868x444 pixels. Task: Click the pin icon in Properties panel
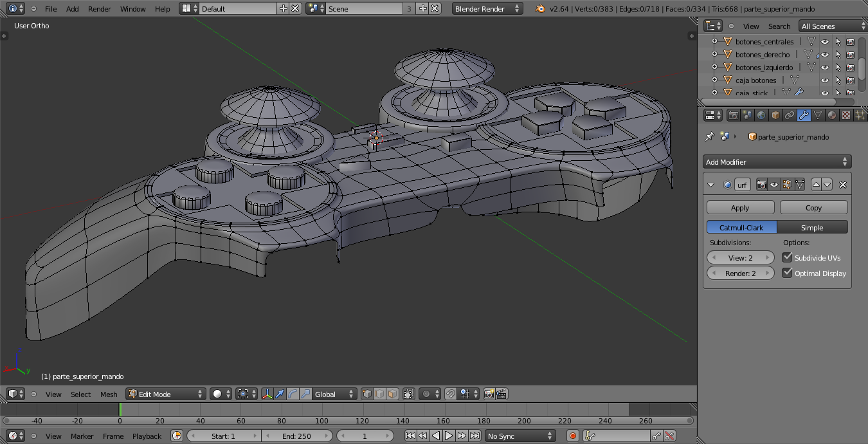710,136
